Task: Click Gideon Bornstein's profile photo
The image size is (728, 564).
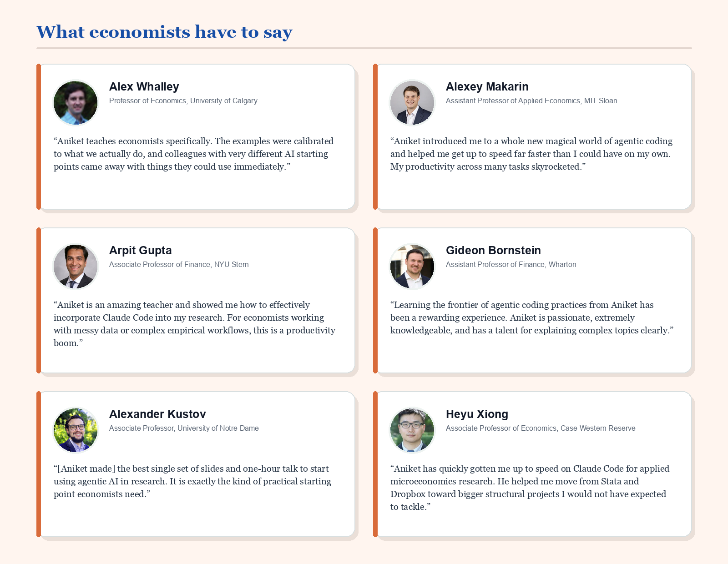Action: point(412,267)
